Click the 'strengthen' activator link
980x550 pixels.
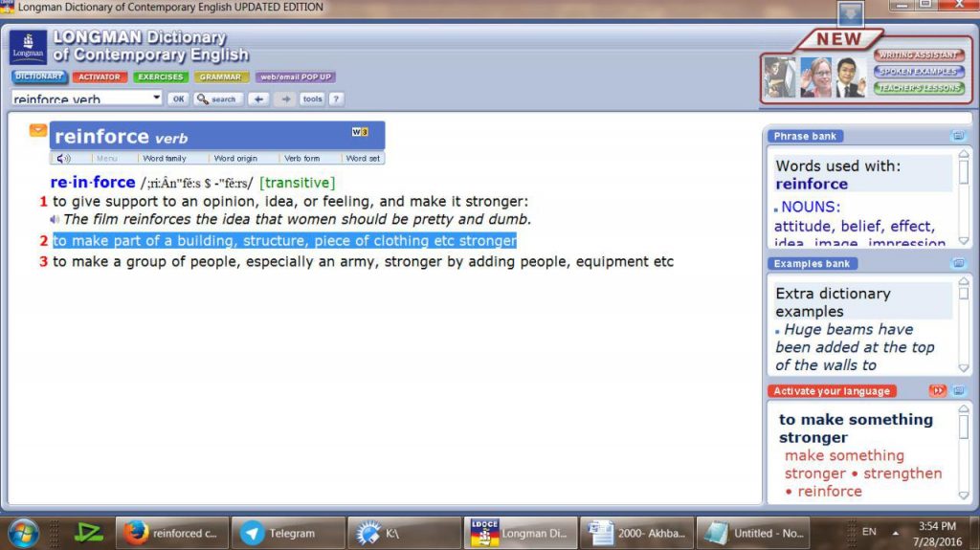click(902, 473)
